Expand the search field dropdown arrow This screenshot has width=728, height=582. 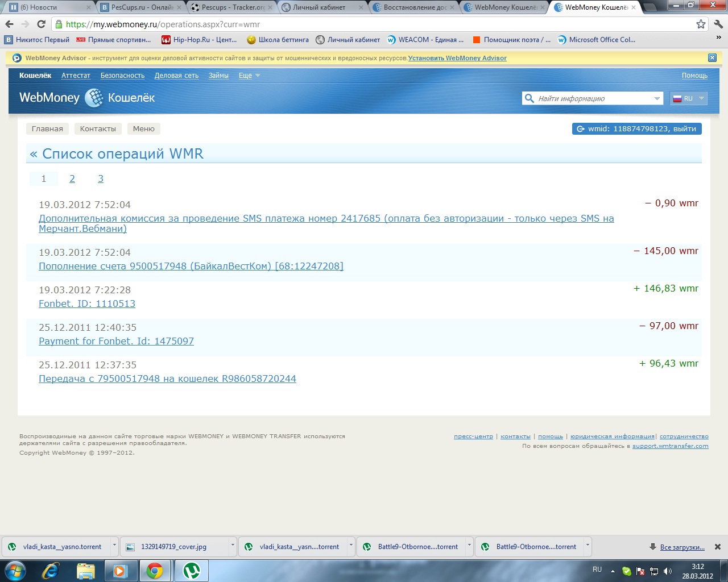[657, 98]
